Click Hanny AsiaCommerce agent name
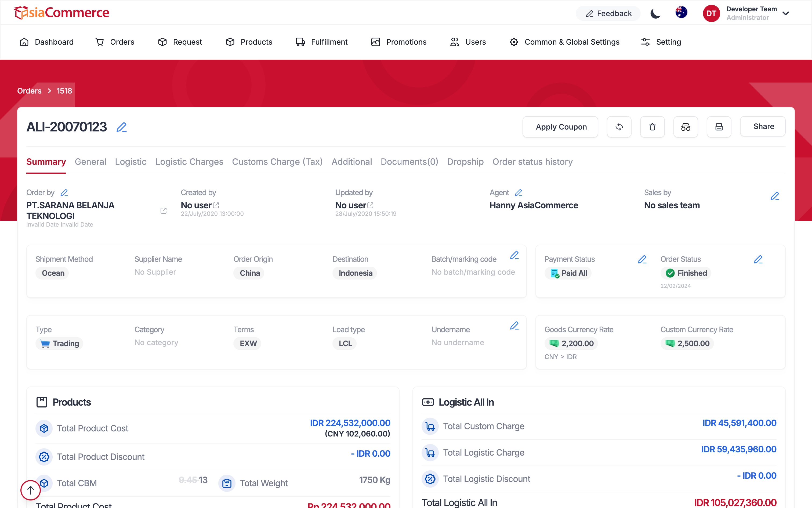The height and width of the screenshot is (508, 812). pyautogui.click(x=534, y=205)
